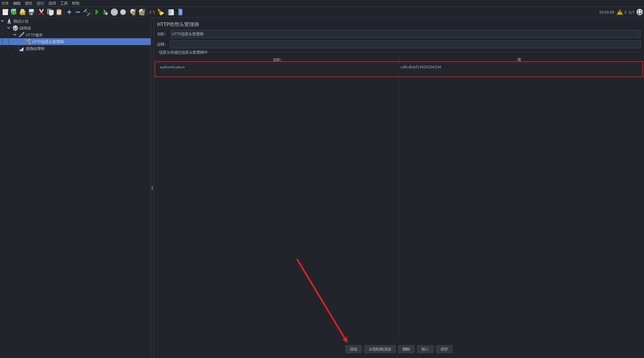The height and width of the screenshot is (358, 644).
Task: Click the yellow warning log triangle
Action: pos(619,12)
